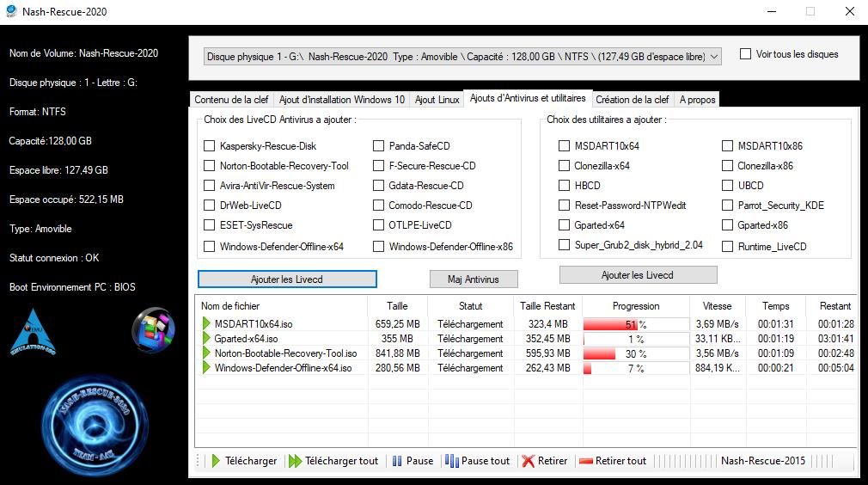Screen dimensions: 868x485
Task: Enable Runtime_LiveCD checkbox
Action: click(727, 247)
